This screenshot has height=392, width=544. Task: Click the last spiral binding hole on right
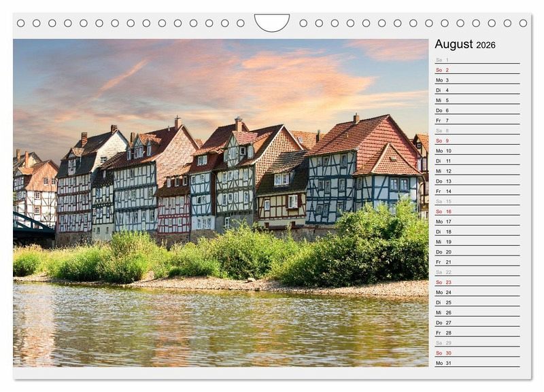523,23
